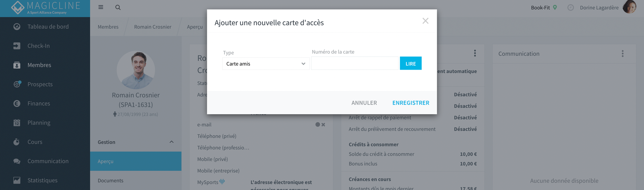
Task: Click the Communication panel heading
Action: [x=519, y=54]
